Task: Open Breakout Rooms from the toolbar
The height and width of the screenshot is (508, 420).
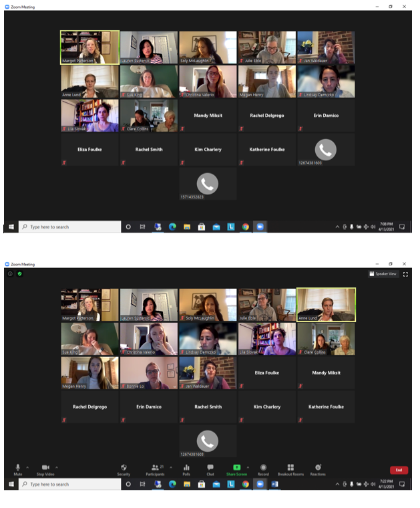Action: point(290,467)
